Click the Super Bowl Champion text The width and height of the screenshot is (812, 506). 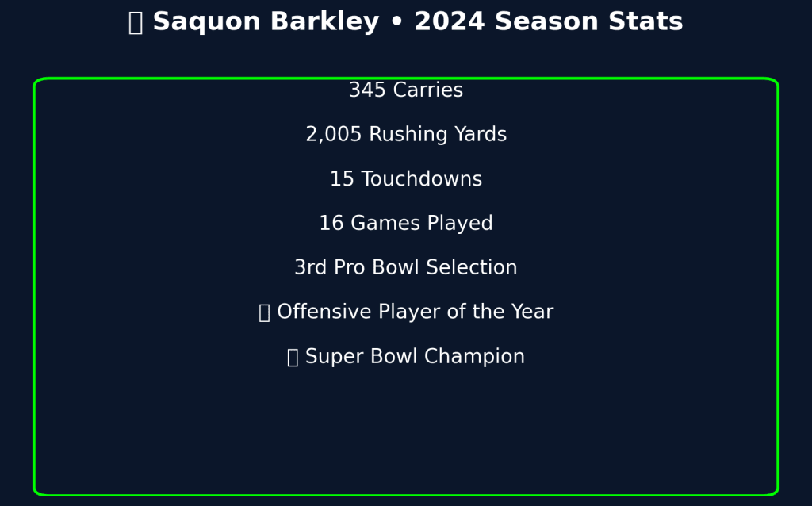pyautogui.click(x=415, y=356)
